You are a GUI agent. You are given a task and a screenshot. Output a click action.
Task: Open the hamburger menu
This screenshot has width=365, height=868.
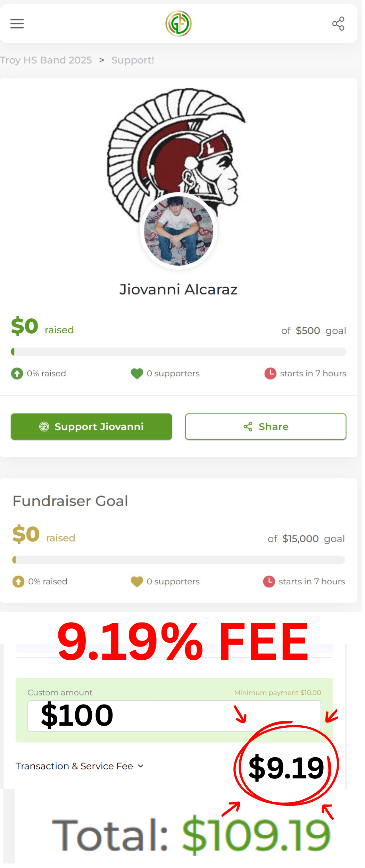(x=17, y=24)
